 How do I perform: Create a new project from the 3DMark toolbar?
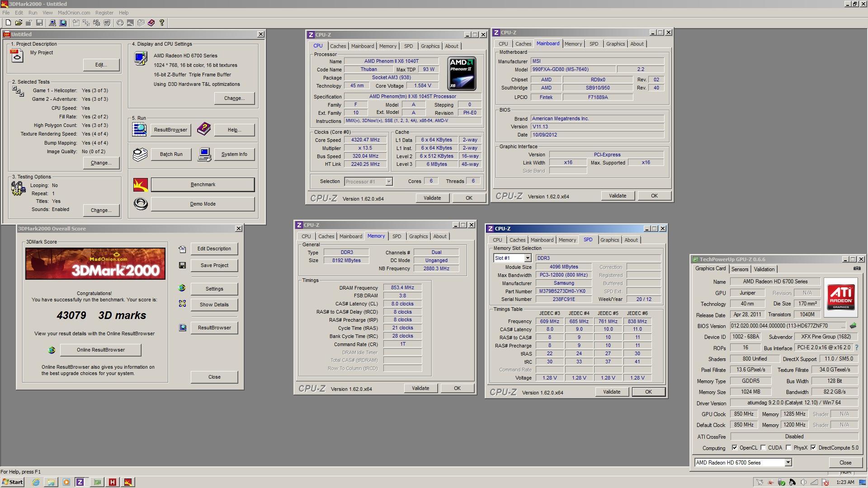point(8,23)
